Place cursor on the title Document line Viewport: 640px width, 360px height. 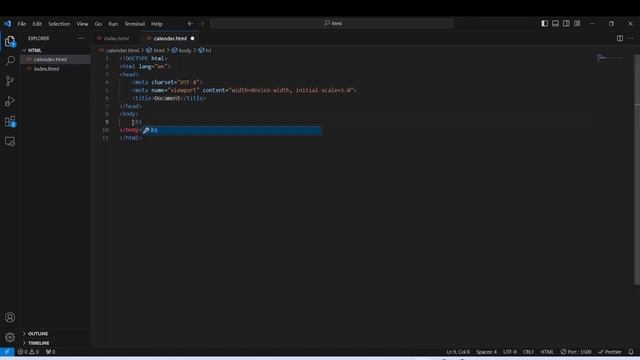pos(169,98)
